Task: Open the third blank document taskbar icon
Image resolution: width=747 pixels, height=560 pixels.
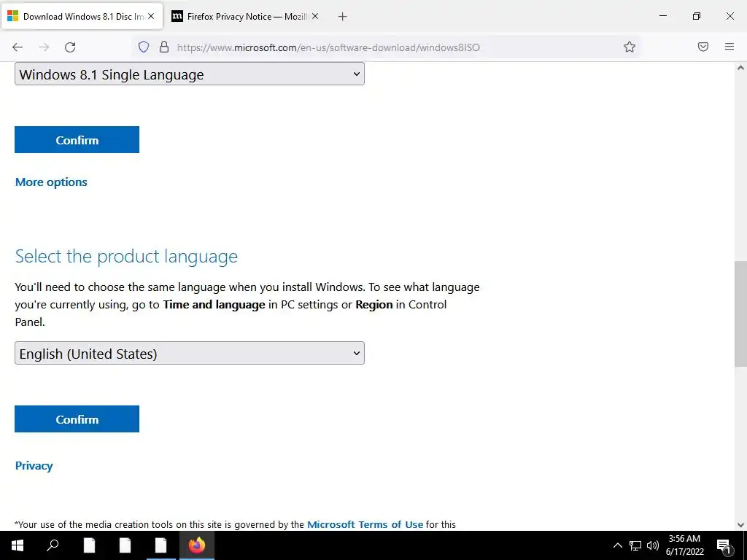Action: pyautogui.click(x=161, y=545)
